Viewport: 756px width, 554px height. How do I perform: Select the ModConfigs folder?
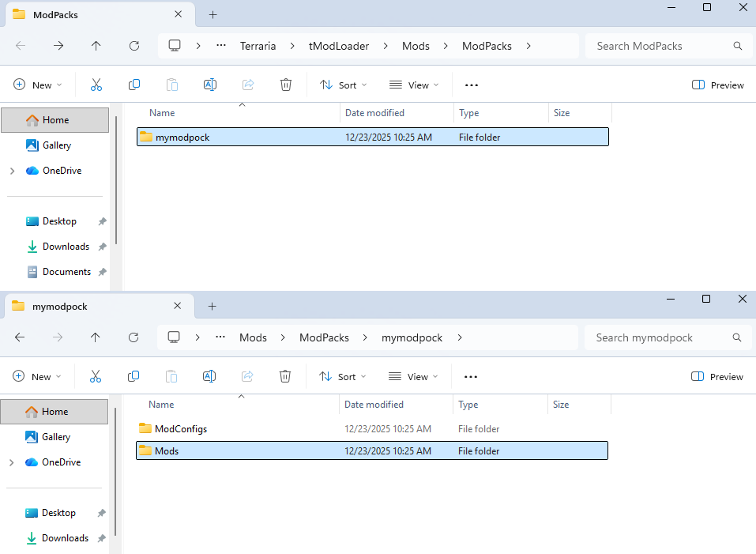pos(180,429)
